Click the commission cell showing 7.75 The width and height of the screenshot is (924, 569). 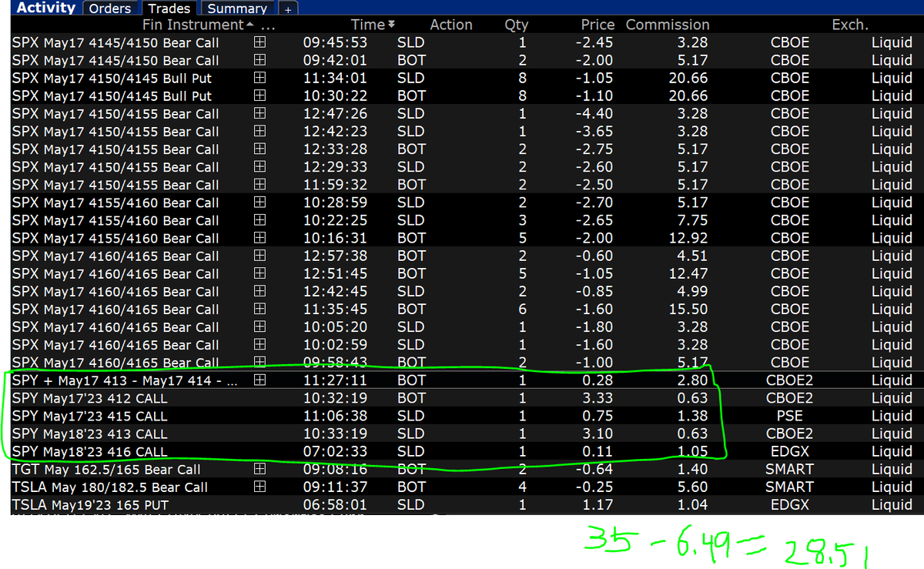693,220
